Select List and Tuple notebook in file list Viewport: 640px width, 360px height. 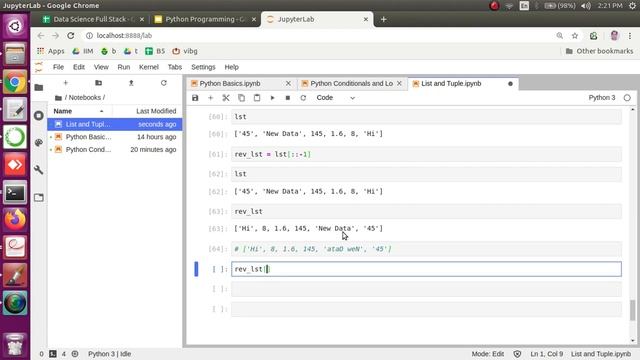coord(115,124)
